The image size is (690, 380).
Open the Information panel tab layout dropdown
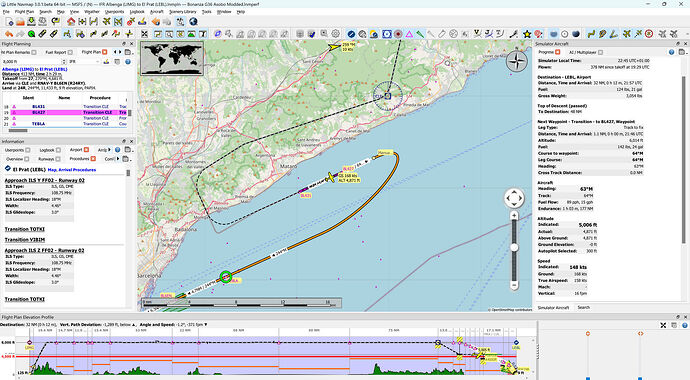coord(127,150)
